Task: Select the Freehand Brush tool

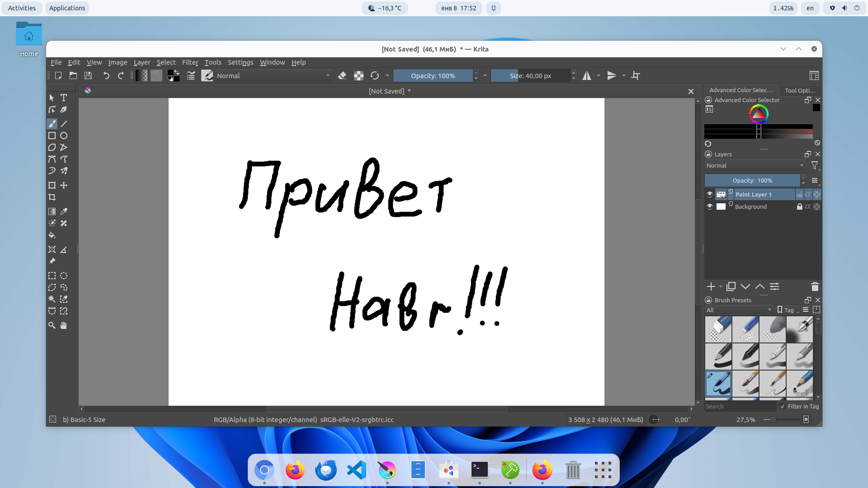Action: (52, 124)
